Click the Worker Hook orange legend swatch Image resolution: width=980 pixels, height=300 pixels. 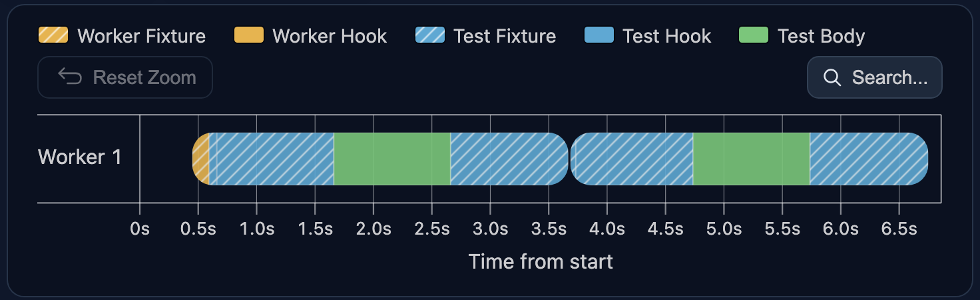(249, 35)
